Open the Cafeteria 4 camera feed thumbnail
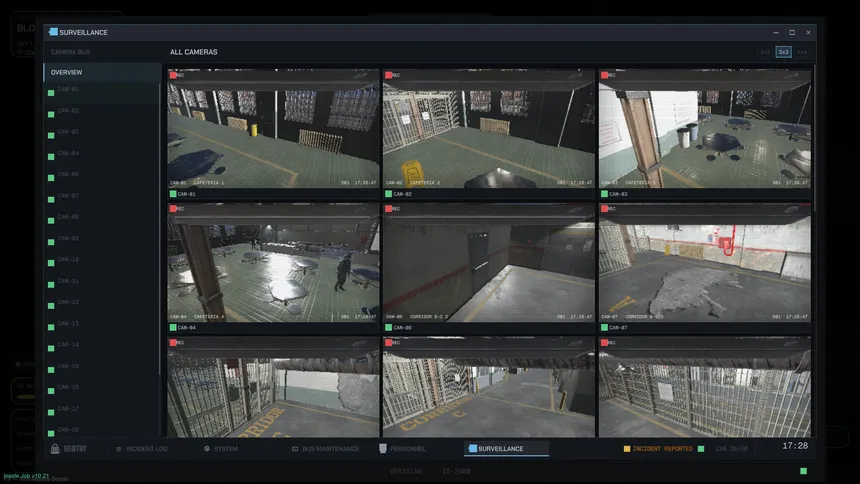Screen dimensions: 860x484 click(x=273, y=263)
